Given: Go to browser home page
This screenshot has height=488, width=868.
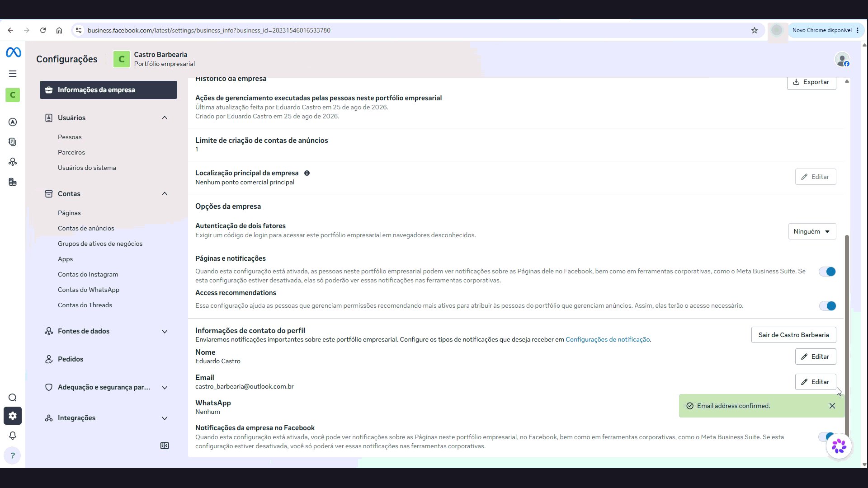Looking at the screenshot, I should coord(59,30).
